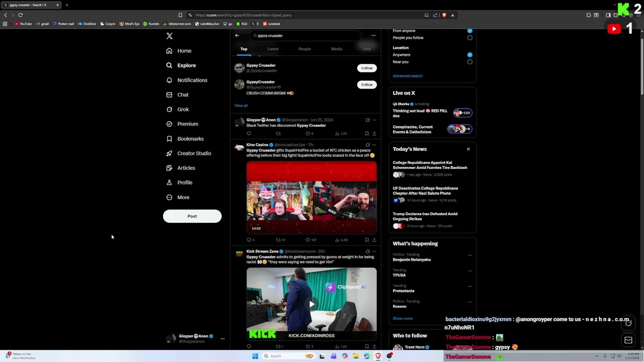Open Notifications in sidebar
This screenshot has width=644, height=362.
[x=192, y=80]
